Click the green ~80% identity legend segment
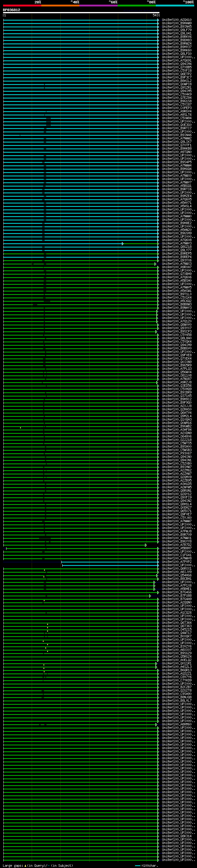This screenshot has height=868, width=197. [x=137, y=6]
